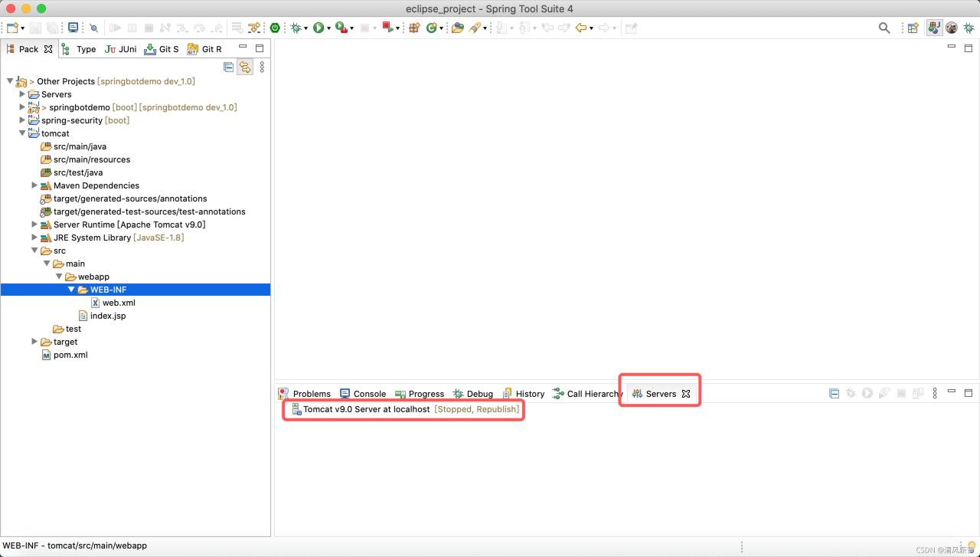Click the gray avatar perspective icon
The image size is (980, 557).
point(952,28)
